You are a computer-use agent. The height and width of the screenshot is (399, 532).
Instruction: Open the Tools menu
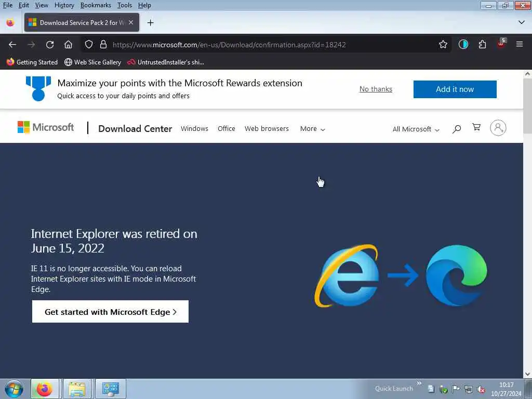click(x=125, y=5)
